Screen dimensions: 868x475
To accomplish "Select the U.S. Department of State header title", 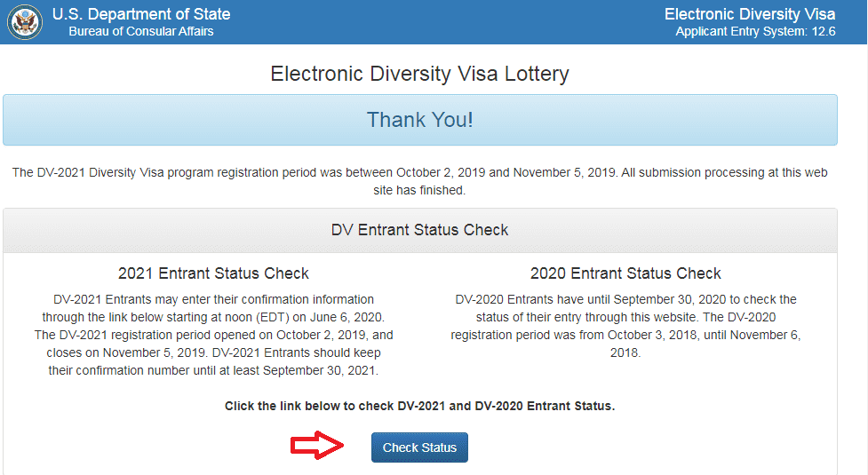I will pyautogui.click(x=141, y=14).
